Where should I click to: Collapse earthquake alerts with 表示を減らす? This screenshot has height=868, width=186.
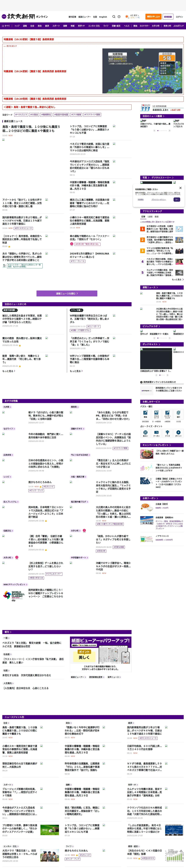pos(10,46)
